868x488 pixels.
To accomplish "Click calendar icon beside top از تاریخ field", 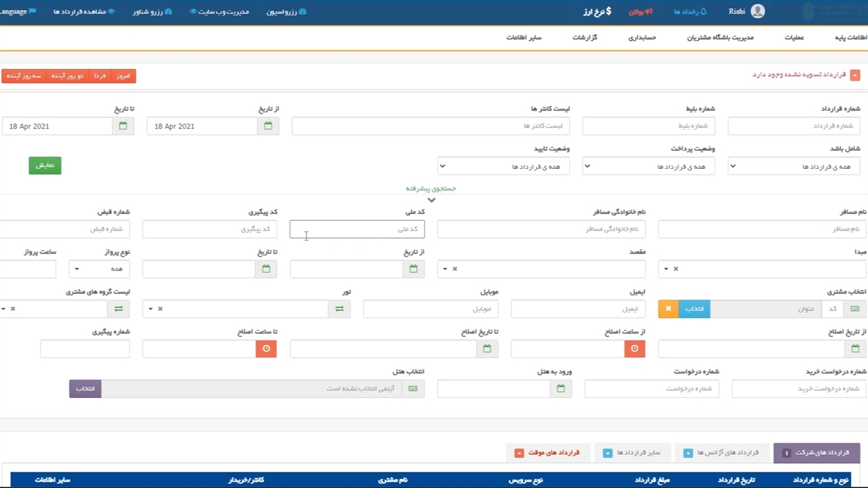I will 268,126.
